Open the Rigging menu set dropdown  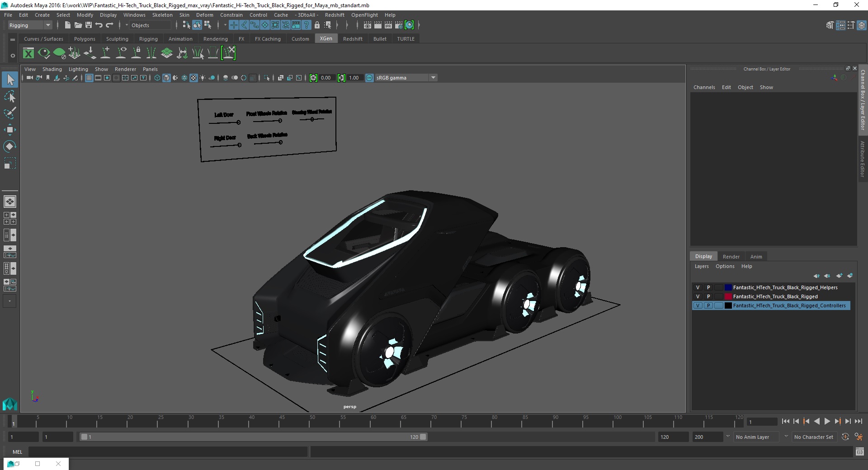coord(30,25)
